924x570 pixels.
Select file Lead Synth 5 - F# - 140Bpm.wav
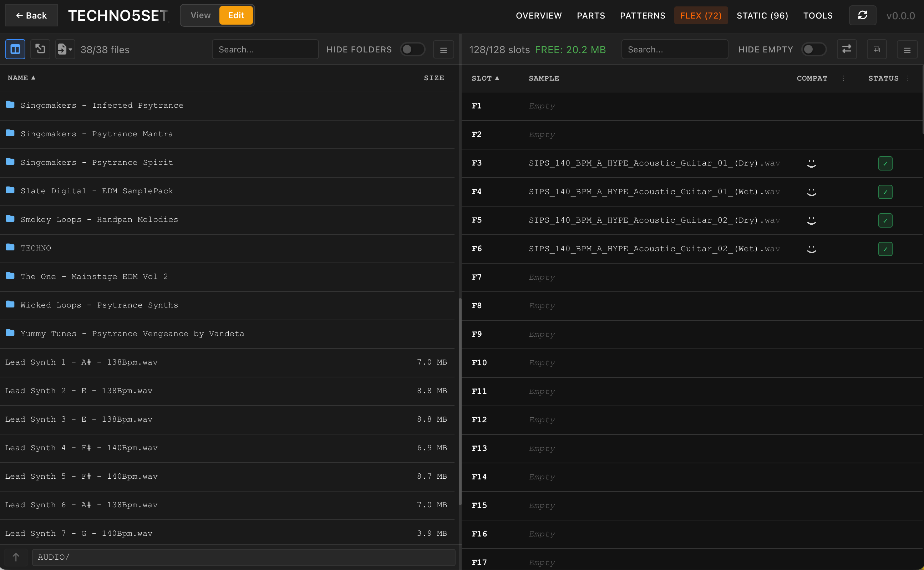coord(227,477)
